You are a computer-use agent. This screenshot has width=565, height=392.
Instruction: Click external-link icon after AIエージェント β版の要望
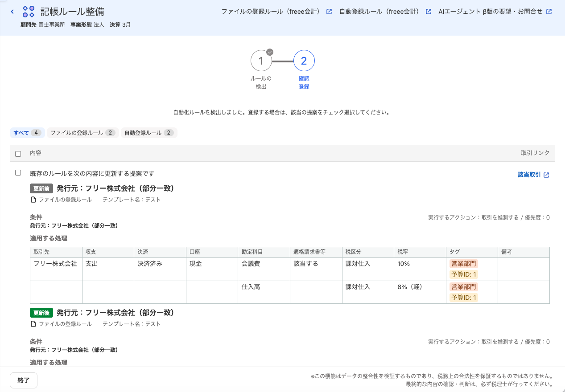(549, 12)
